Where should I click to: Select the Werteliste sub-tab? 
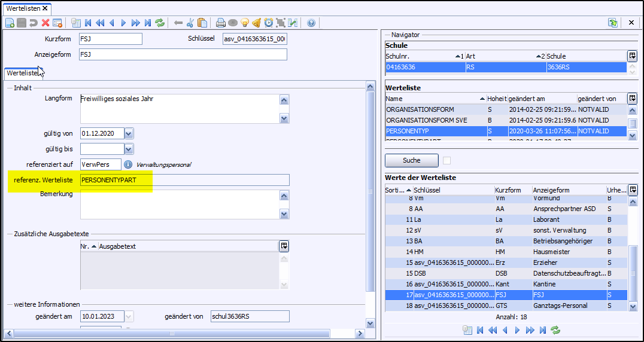[22, 73]
